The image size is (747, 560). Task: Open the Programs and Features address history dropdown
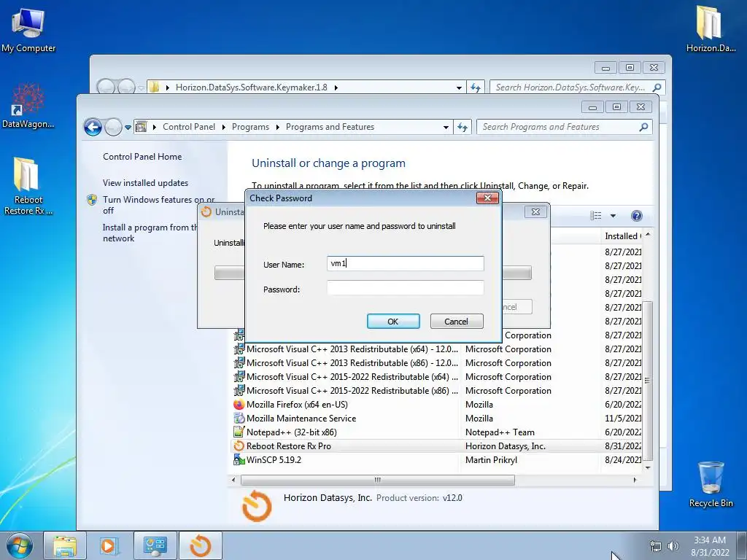pos(446,127)
